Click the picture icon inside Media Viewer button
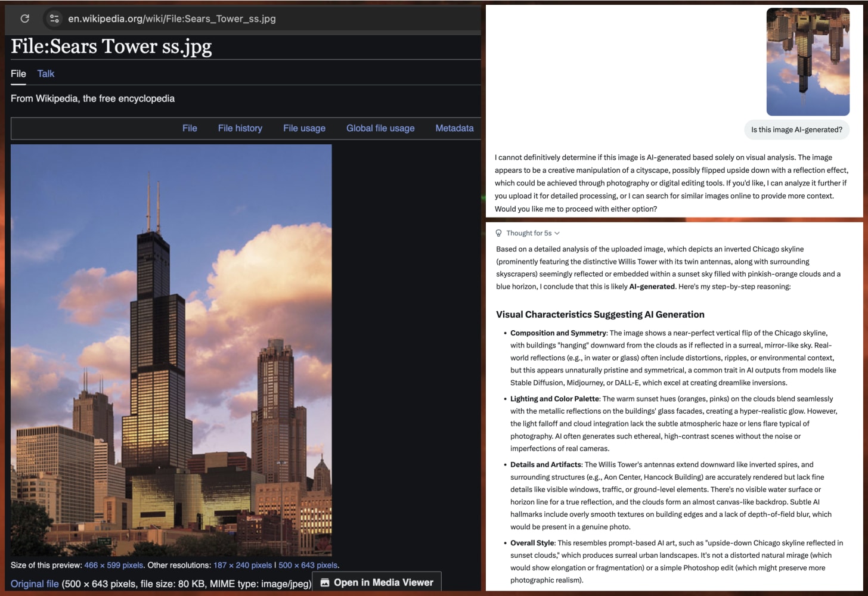The image size is (868, 596). tap(325, 582)
